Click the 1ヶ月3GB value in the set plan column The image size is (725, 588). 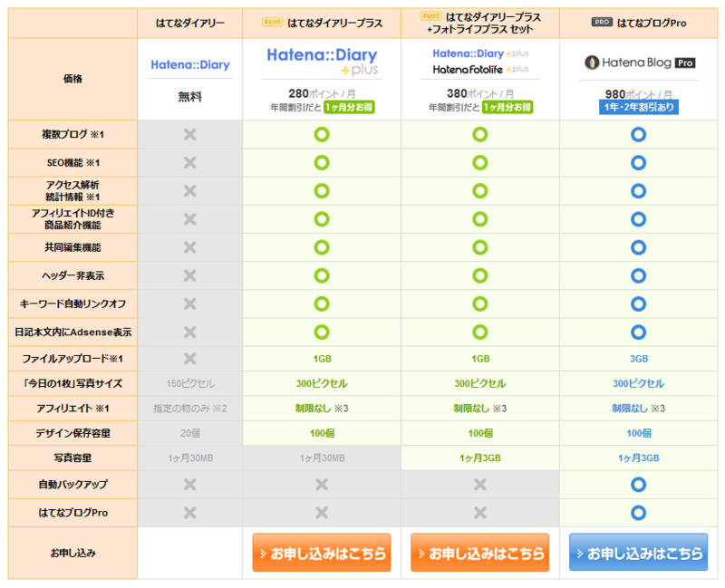point(480,458)
